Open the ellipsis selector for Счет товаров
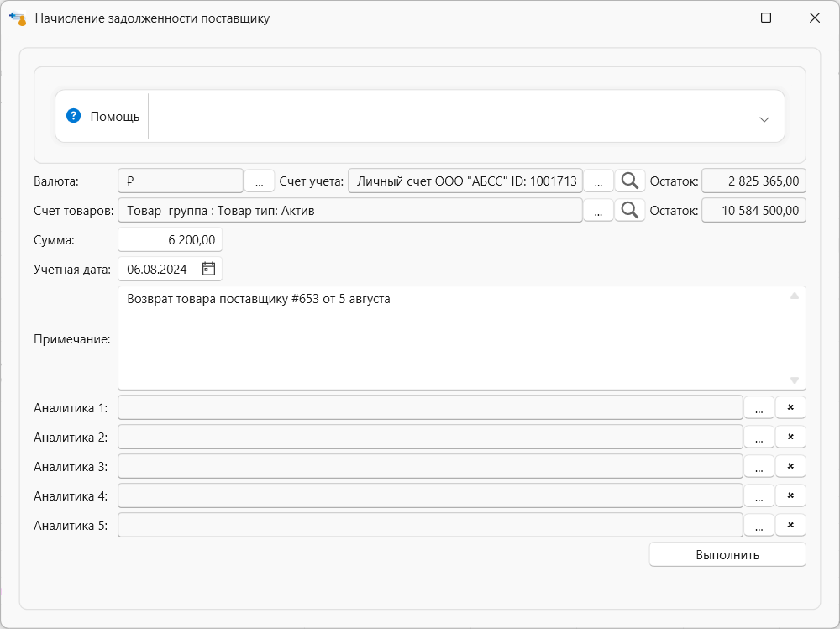Image resolution: width=840 pixels, height=629 pixels. pos(598,211)
